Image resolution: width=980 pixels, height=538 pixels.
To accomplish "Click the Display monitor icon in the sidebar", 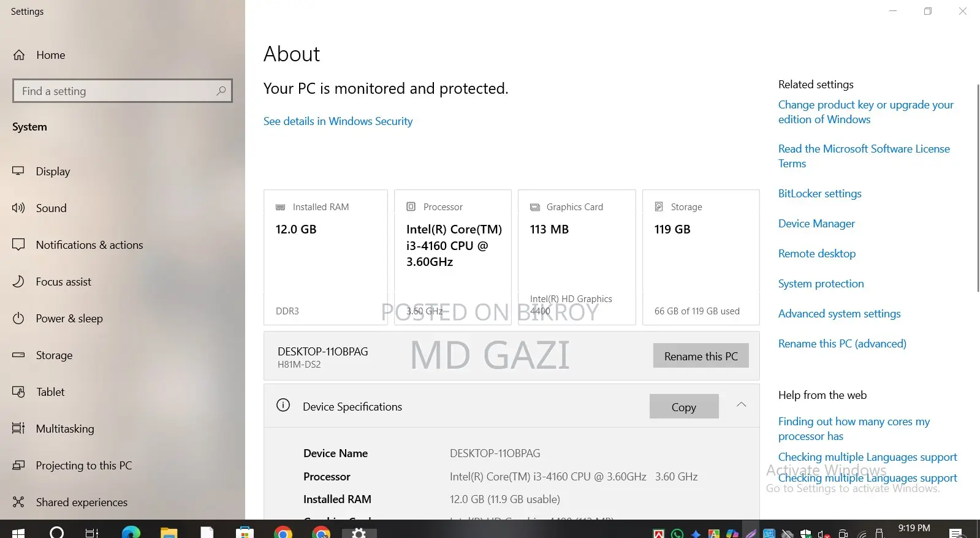I will (18, 171).
